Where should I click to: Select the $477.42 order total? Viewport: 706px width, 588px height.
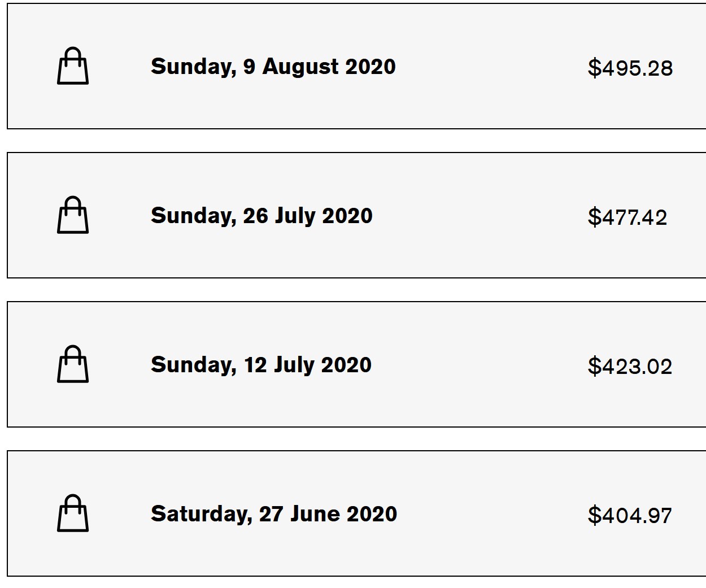(x=627, y=217)
